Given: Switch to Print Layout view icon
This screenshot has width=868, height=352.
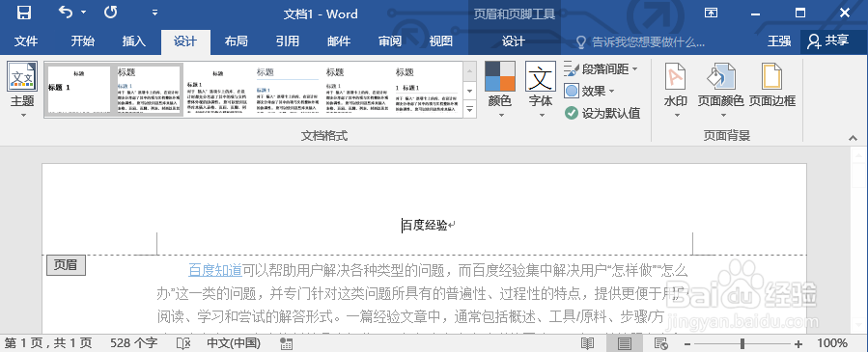Looking at the screenshot, I should [625, 343].
